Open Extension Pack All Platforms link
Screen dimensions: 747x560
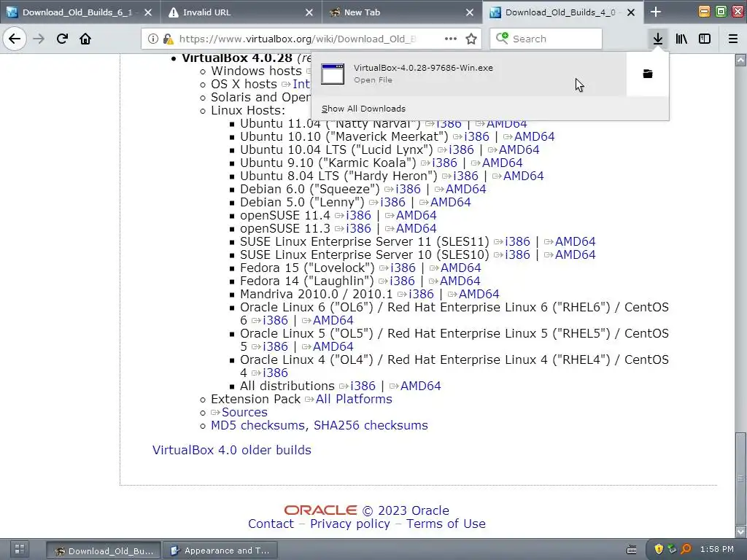[354, 399]
